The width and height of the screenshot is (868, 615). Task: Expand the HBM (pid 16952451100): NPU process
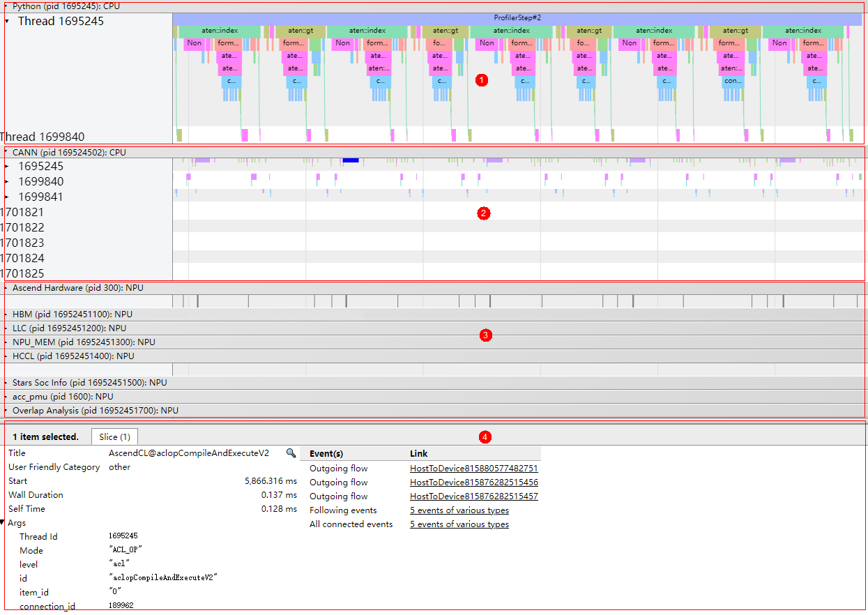click(7, 314)
